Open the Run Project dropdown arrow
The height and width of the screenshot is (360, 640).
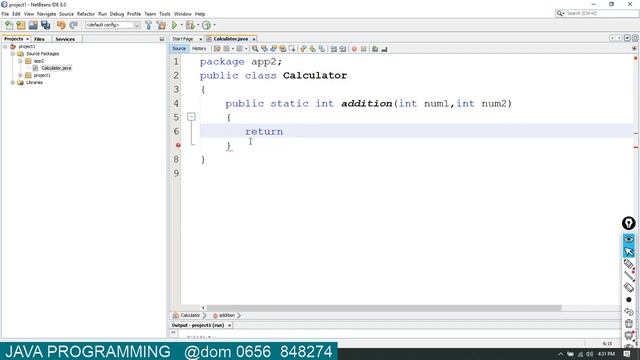point(182,25)
